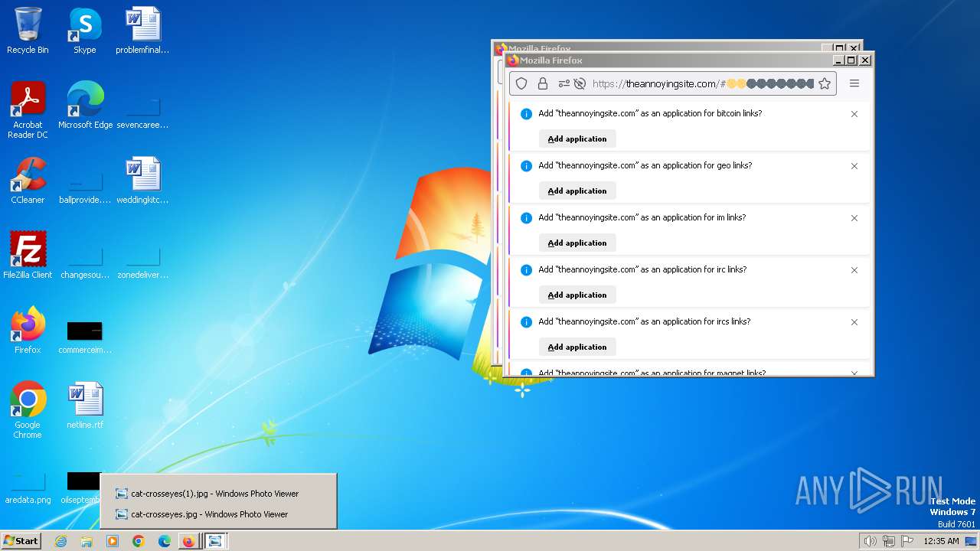Open Skype desktop shortcut

pos(85,31)
